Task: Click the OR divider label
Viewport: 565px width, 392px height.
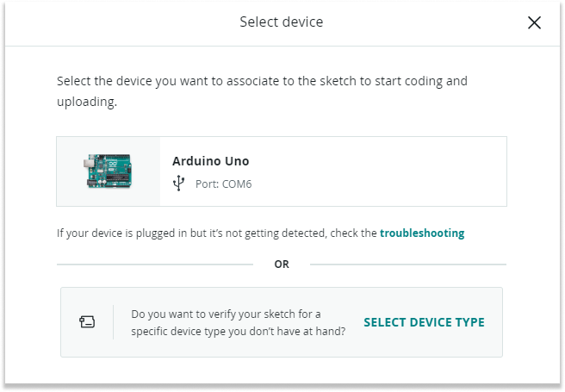Action: click(282, 264)
